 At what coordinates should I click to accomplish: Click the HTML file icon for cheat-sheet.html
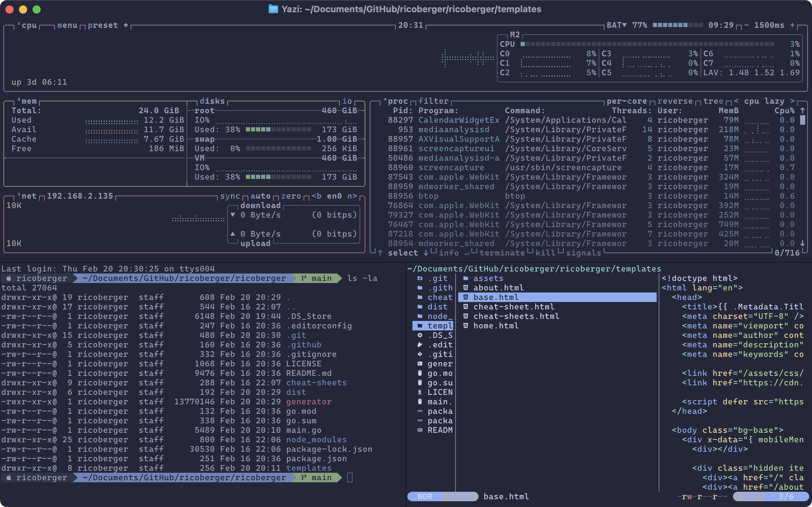466,307
